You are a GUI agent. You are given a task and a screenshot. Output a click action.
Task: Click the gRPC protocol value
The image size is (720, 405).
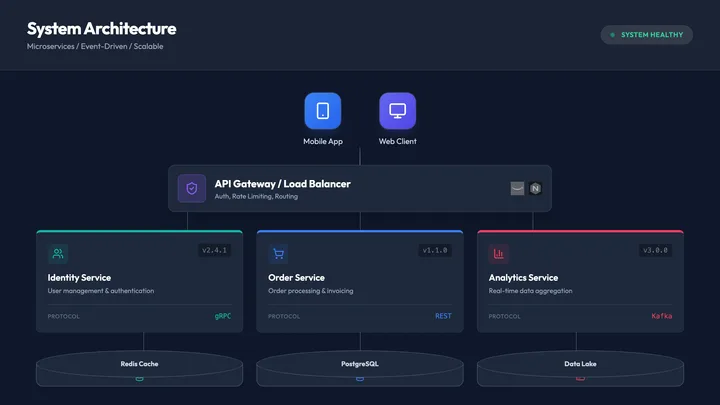click(223, 316)
